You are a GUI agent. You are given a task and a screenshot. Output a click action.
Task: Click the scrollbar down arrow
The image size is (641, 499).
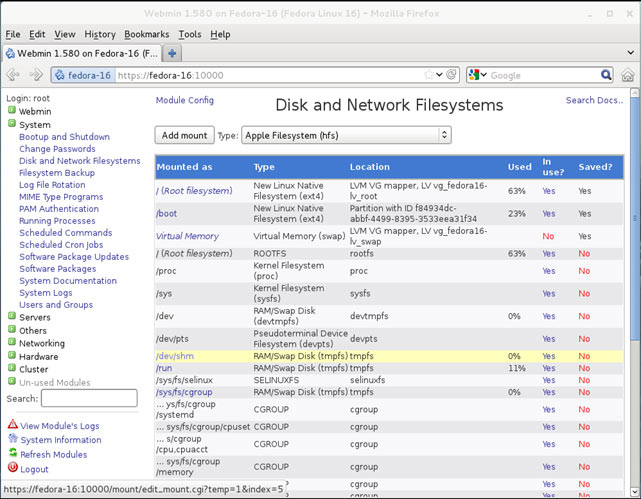(635, 491)
